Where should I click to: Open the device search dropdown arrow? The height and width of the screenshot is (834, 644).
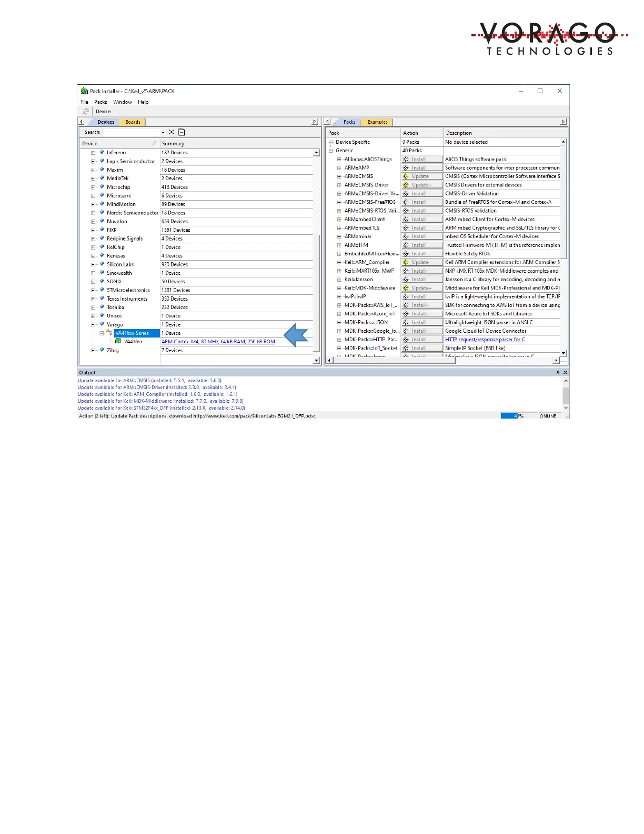(163, 133)
